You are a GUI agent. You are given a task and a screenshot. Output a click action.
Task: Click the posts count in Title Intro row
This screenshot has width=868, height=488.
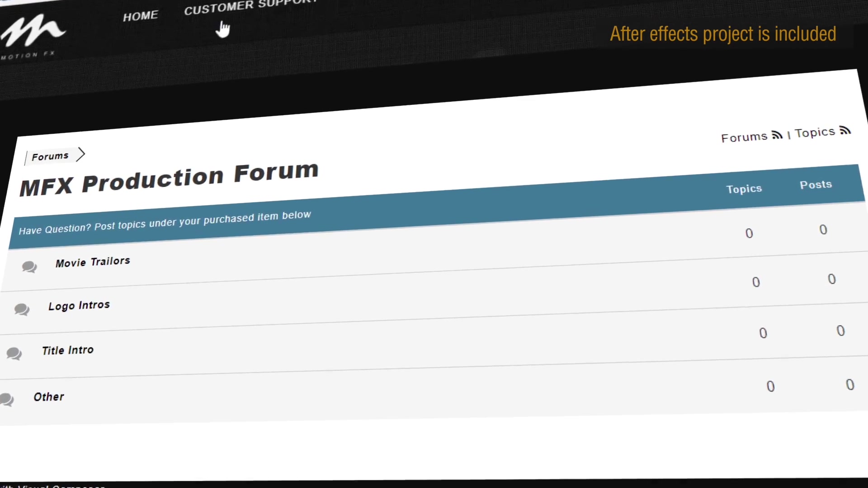840,330
